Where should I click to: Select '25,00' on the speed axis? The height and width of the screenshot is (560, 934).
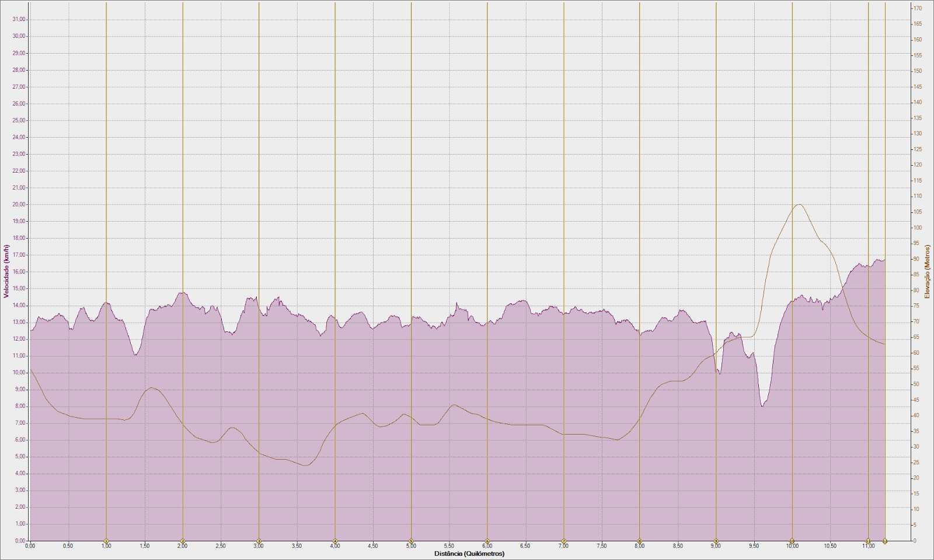click(x=19, y=121)
